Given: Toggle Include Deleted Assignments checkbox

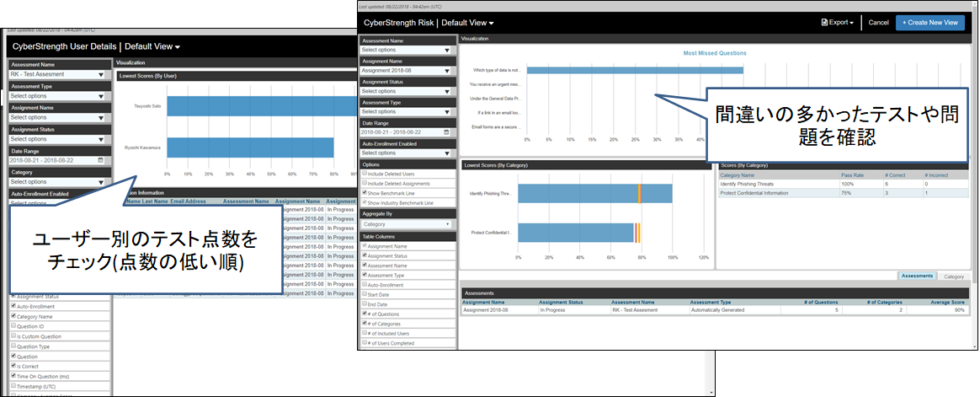Looking at the screenshot, I should [365, 183].
